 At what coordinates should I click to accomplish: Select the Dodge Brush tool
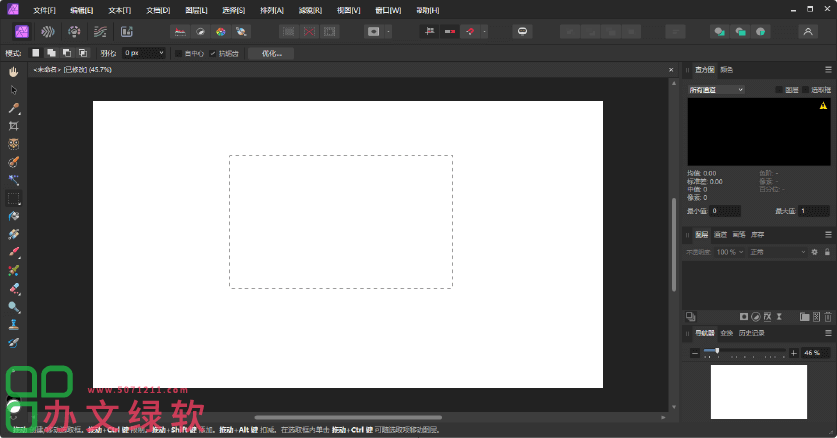point(14,307)
